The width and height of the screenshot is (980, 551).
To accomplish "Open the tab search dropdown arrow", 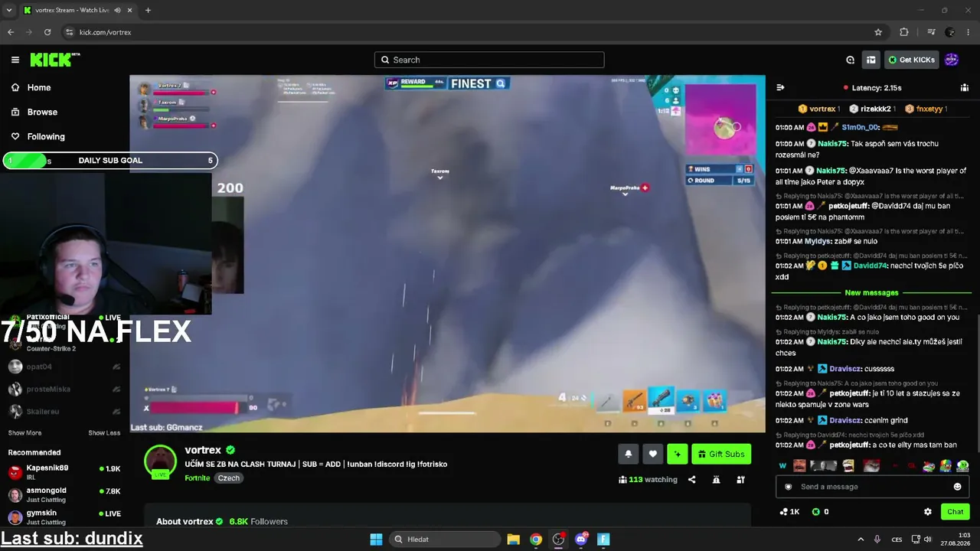I will [x=9, y=10].
